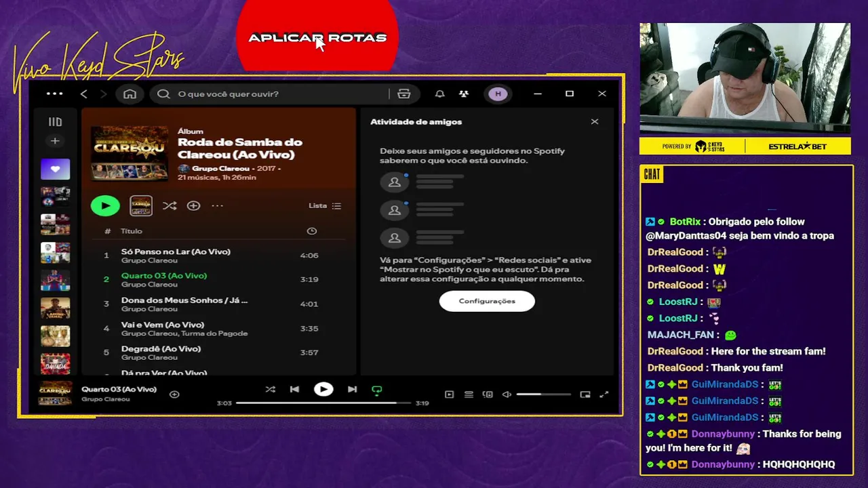Enable shuffle for the album header
868x488 pixels.
[x=170, y=205]
